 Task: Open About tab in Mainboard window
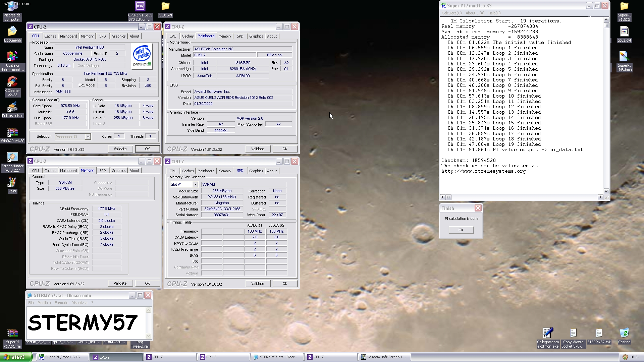click(272, 36)
